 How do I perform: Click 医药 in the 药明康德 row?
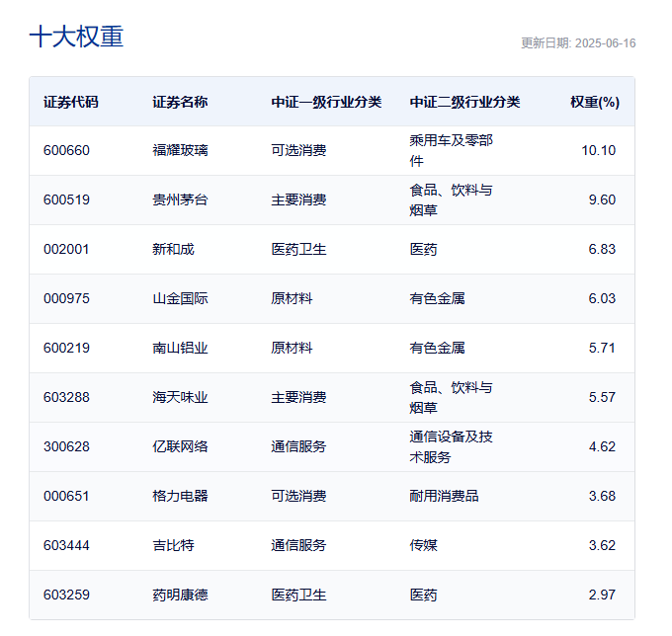click(x=423, y=595)
